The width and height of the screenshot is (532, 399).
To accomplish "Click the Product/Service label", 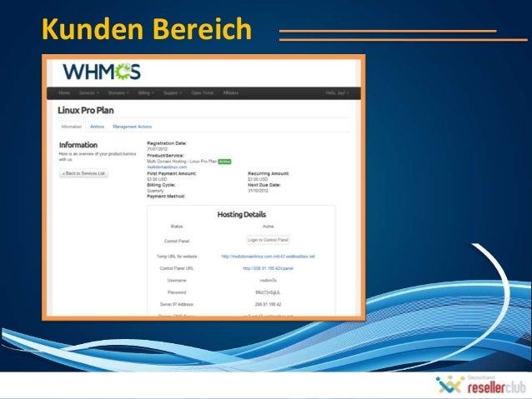I will click(165, 156).
